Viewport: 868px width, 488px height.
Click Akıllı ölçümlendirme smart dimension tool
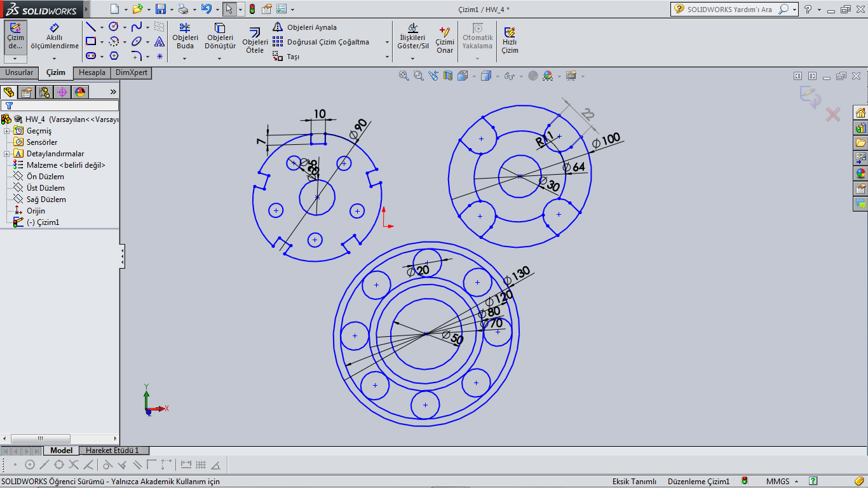(x=55, y=37)
